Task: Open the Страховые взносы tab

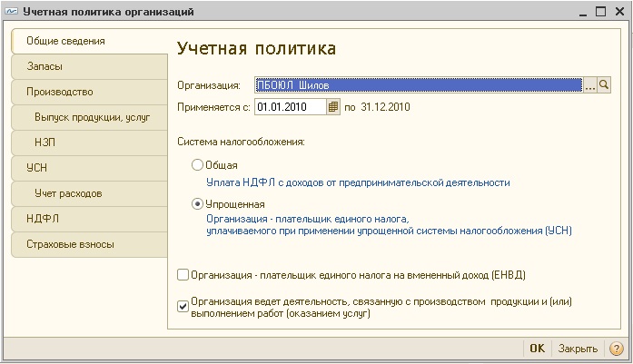Action: click(89, 244)
